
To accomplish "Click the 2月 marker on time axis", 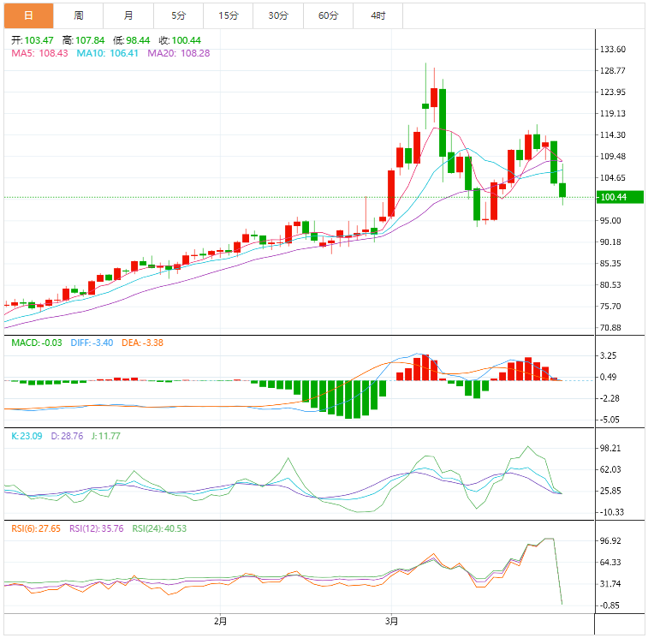I will (221, 621).
